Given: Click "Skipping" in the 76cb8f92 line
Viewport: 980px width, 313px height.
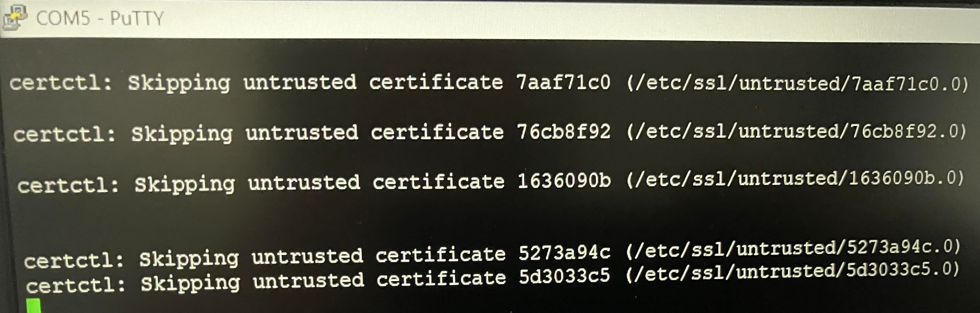Looking at the screenshot, I should click(x=182, y=134).
